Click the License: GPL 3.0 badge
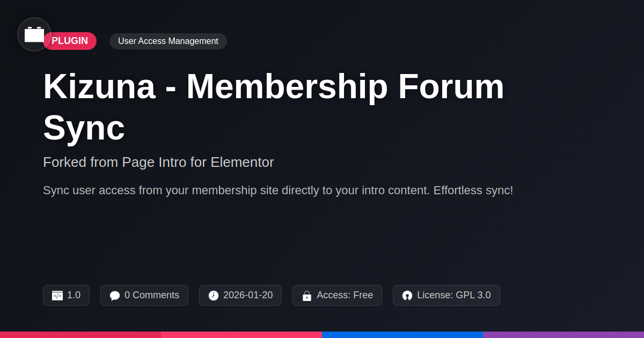The height and width of the screenshot is (338, 644). [447, 295]
